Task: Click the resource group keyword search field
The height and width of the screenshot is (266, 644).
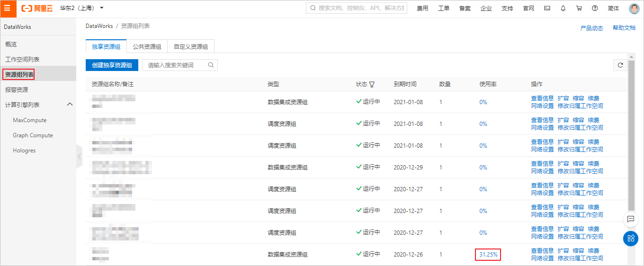Action: pos(175,65)
